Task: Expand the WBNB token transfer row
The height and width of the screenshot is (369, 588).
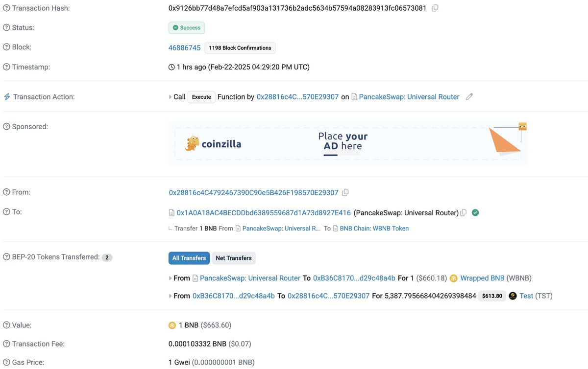Action: coord(171,278)
